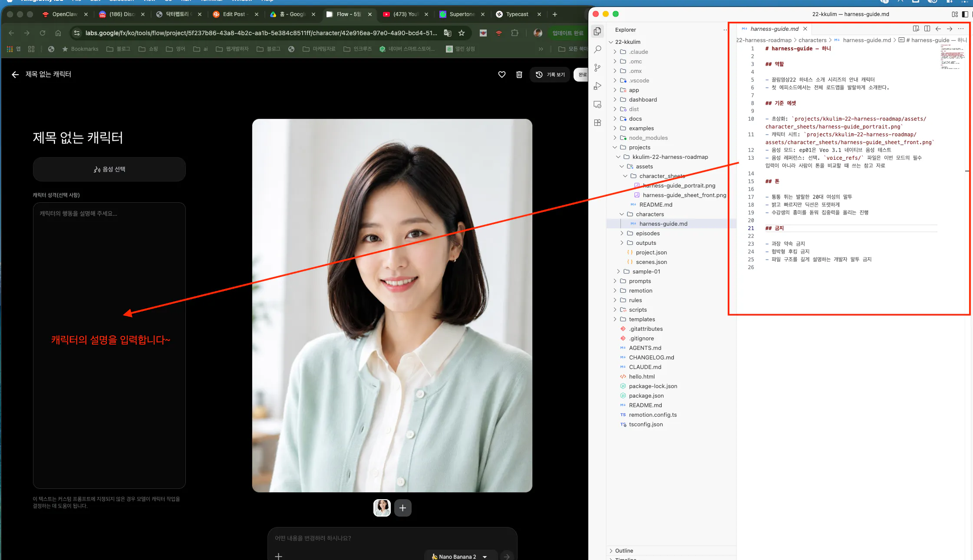Switch to the YouTube (473) browser tab

[405, 14]
